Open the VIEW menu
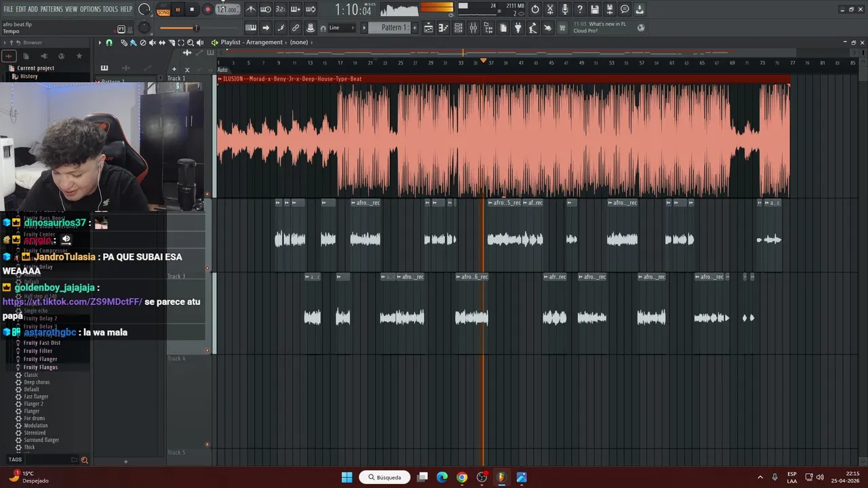Image resolution: width=868 pixels, height=488 pixels. tap(71, 9)
